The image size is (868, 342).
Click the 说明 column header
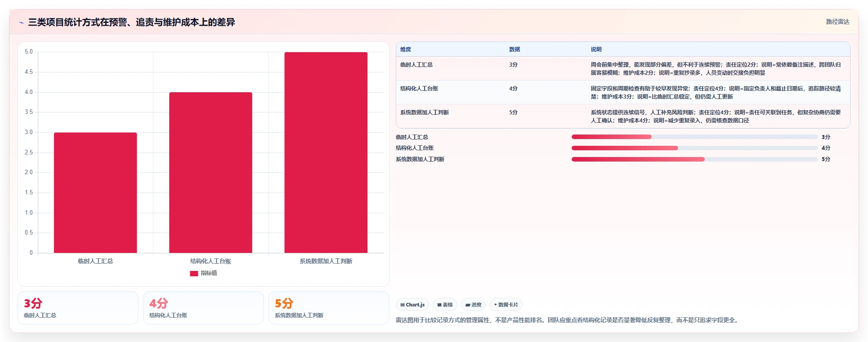(596, 49)
